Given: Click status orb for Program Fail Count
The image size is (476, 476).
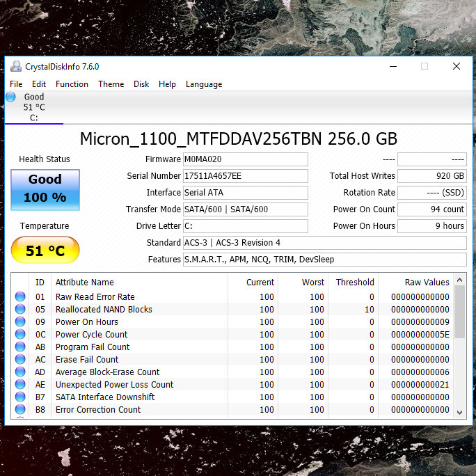Looking at the screenshot, I should (20, 347).
